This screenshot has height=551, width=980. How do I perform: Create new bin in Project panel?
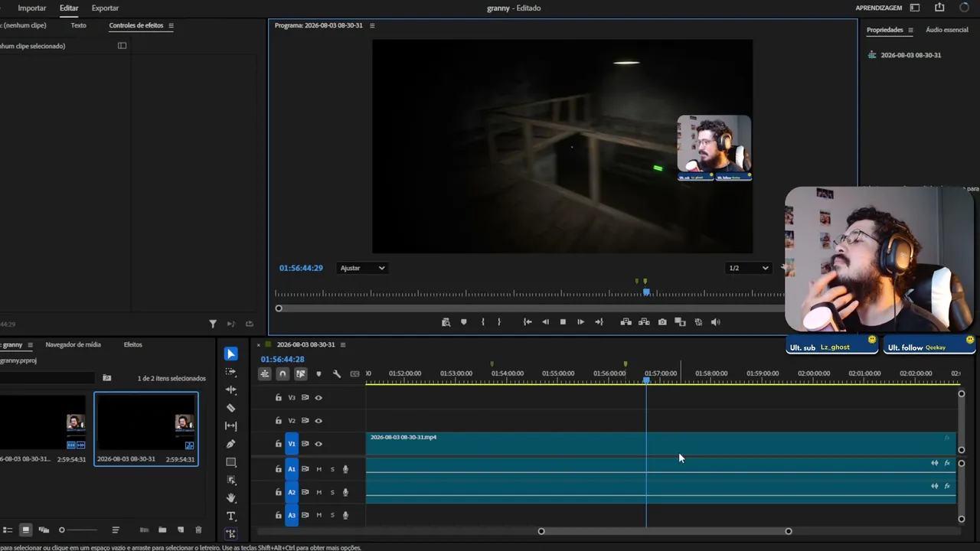point(162,530)
